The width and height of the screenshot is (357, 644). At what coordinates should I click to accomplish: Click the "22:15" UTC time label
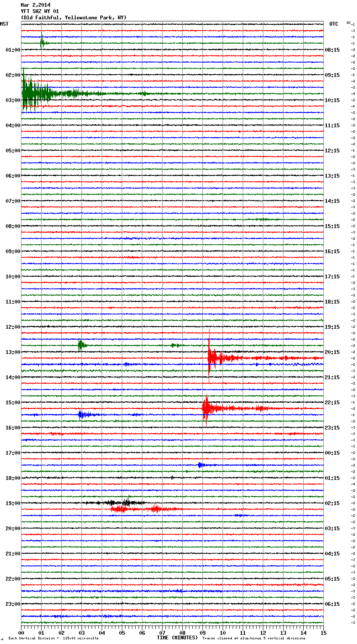click(x=332, y=403)
